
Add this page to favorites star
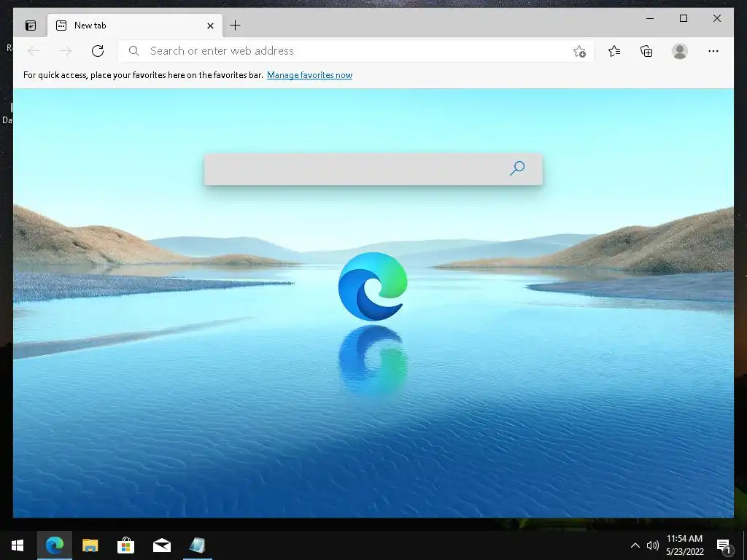(x=579, y=51)
